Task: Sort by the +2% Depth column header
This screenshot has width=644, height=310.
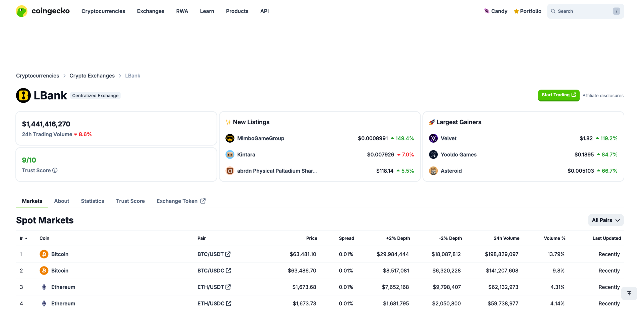Action: (398, 238)
